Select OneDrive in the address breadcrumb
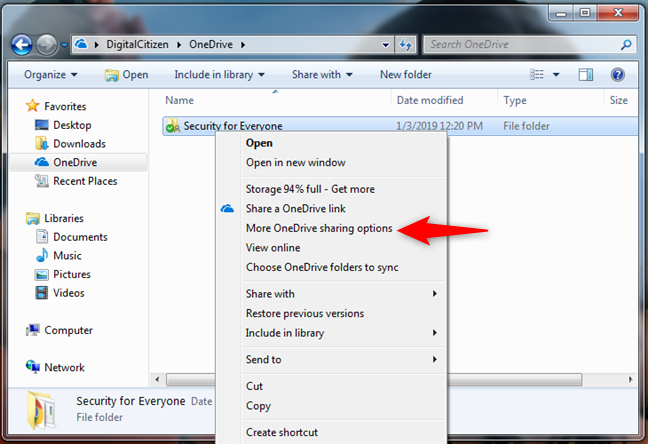 point(211,44)
